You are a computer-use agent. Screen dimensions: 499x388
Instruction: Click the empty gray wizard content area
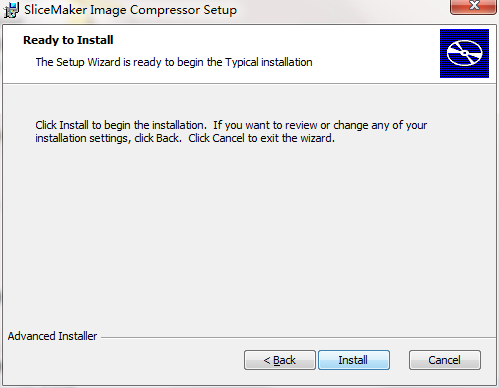coord(249,233)
